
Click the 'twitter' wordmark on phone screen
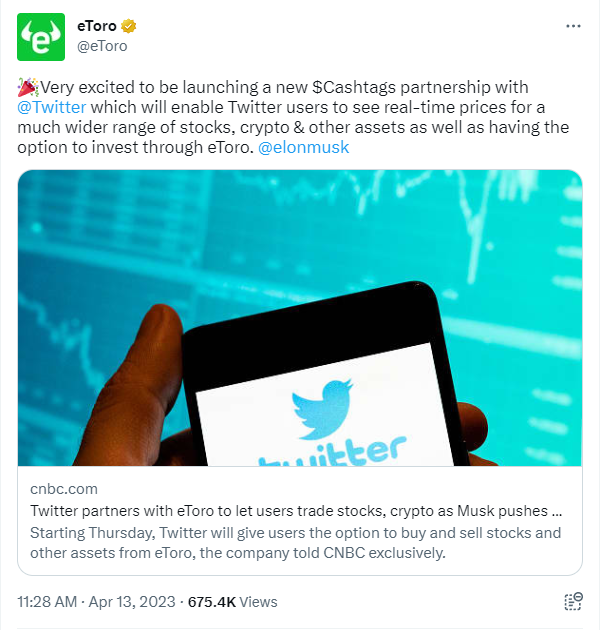coord(332,452)
